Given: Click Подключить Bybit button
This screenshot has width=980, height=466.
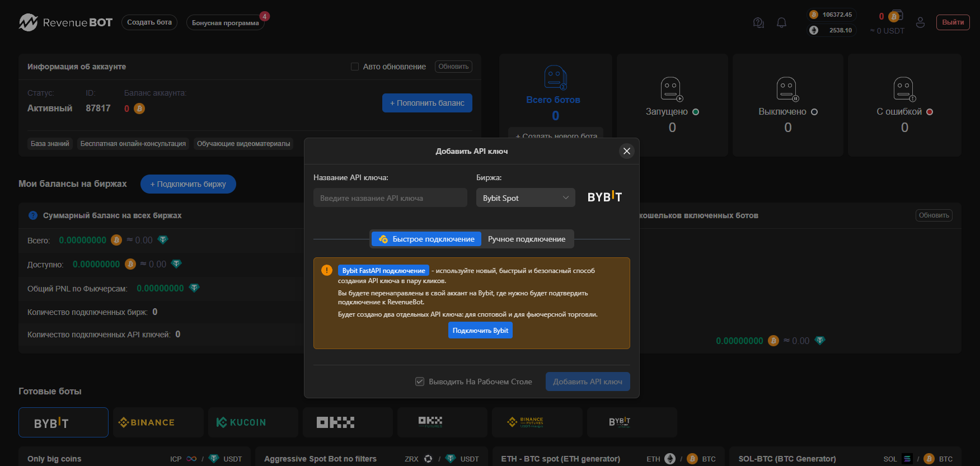Looking at the screenshot, I should [480, 331].
